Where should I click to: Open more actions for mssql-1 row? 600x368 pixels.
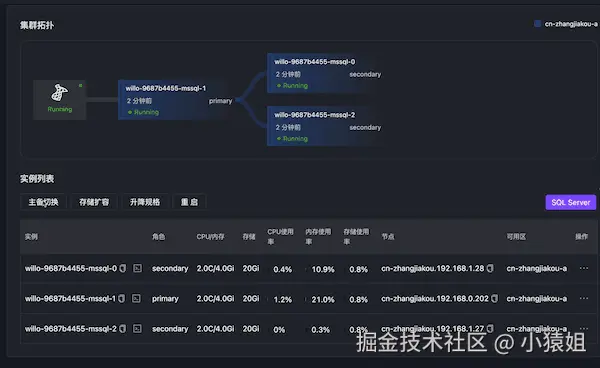[x=584, y=298]
